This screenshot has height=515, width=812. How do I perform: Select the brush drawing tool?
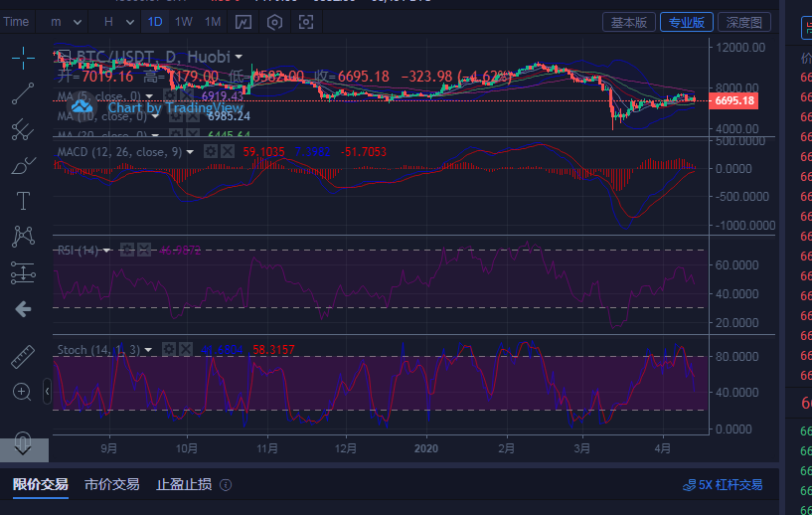(23, 165)
